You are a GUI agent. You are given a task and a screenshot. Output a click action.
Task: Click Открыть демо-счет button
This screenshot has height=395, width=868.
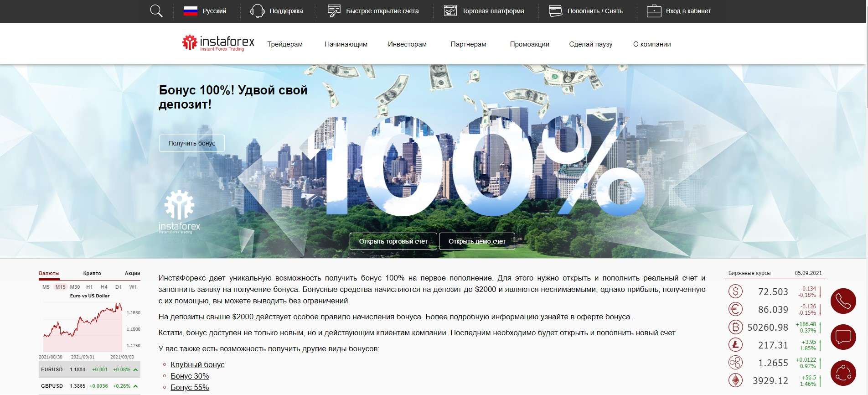point(477,241)
